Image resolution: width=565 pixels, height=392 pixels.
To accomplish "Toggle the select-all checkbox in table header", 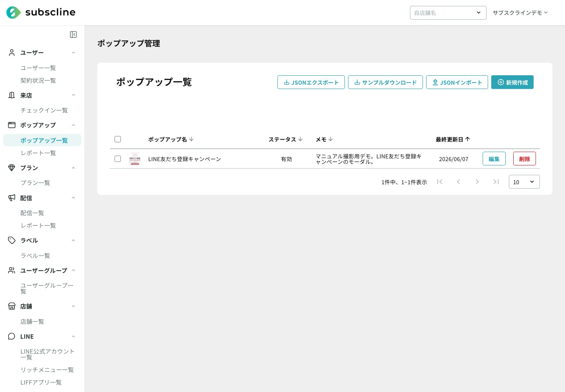I will click(x=118, y=139).
